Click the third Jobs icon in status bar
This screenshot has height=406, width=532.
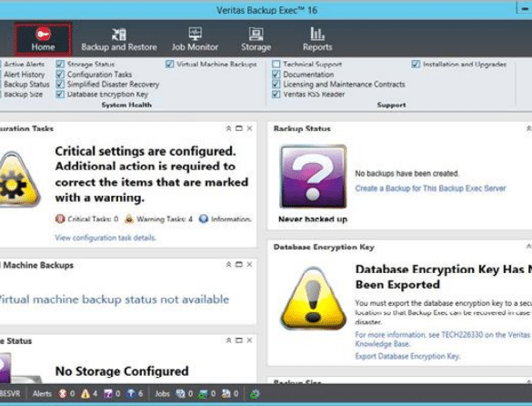226,393
